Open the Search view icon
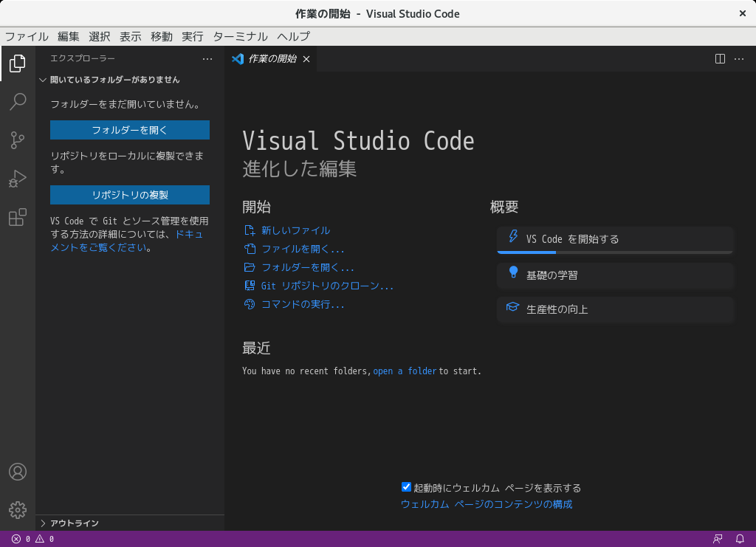Screen dimensions: 756x547 point(18,102)
